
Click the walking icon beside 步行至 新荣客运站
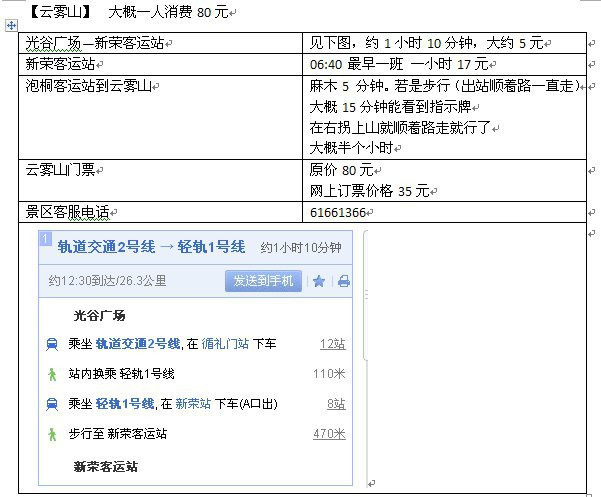[51, 434]
